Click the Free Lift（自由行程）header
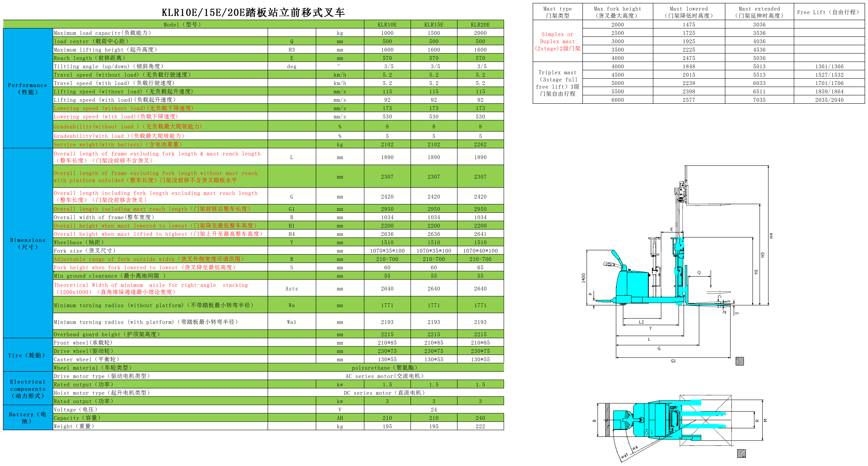 coord(829,12)
